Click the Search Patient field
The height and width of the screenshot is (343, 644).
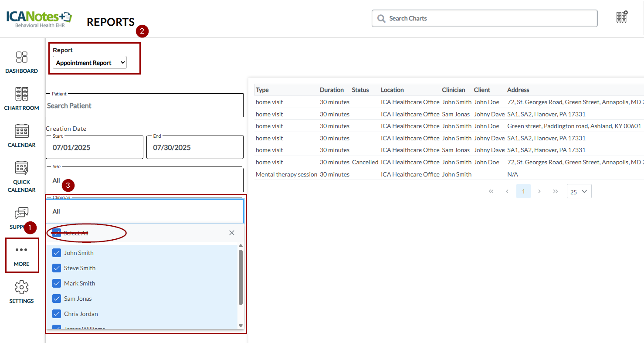click(x=145, y=105)
